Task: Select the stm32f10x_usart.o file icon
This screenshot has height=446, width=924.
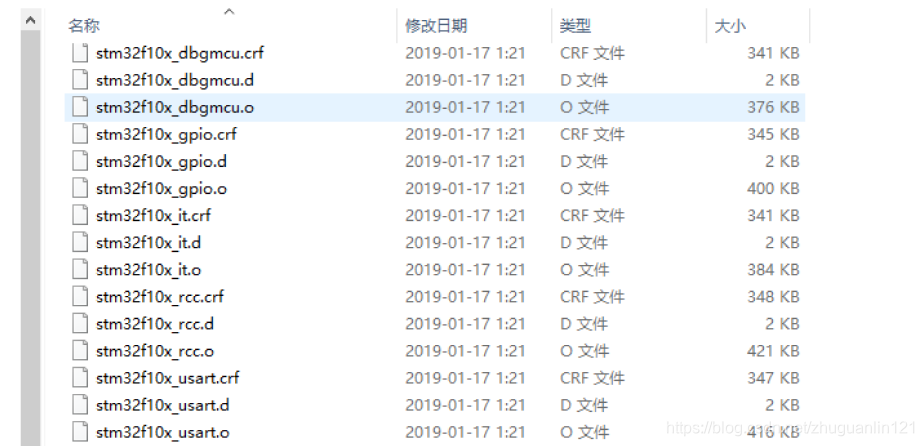Action: coord(80,432)
